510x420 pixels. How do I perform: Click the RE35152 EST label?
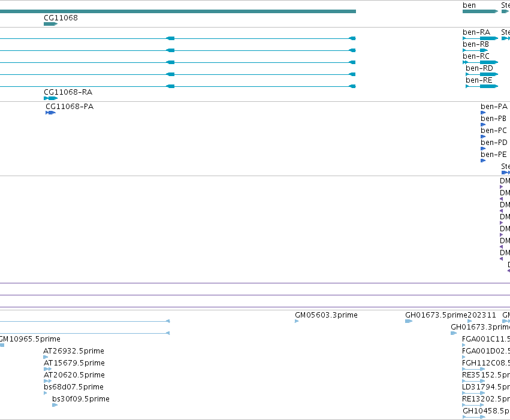pyautogui.click(x=486, y=375)
